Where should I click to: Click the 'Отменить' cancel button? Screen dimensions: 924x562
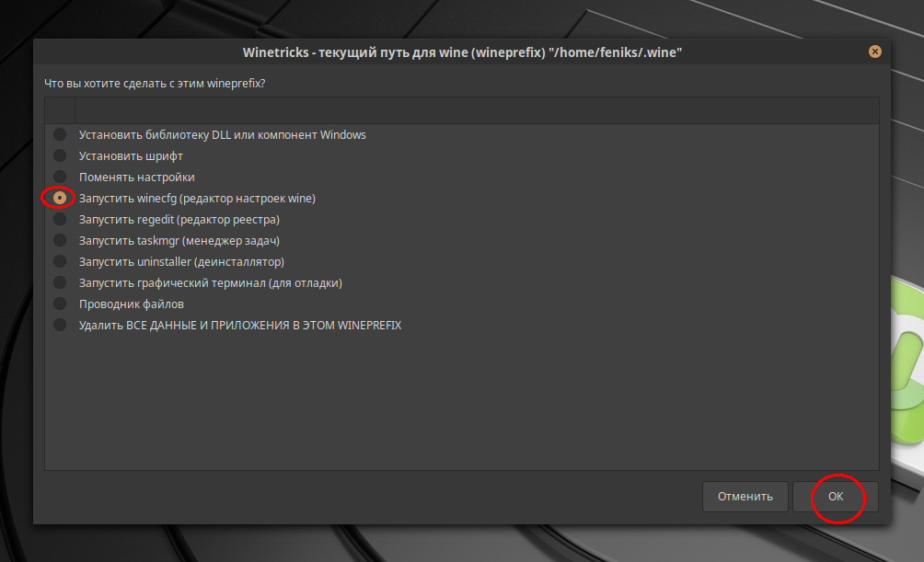pyautogui.click(x=745, y=497)
